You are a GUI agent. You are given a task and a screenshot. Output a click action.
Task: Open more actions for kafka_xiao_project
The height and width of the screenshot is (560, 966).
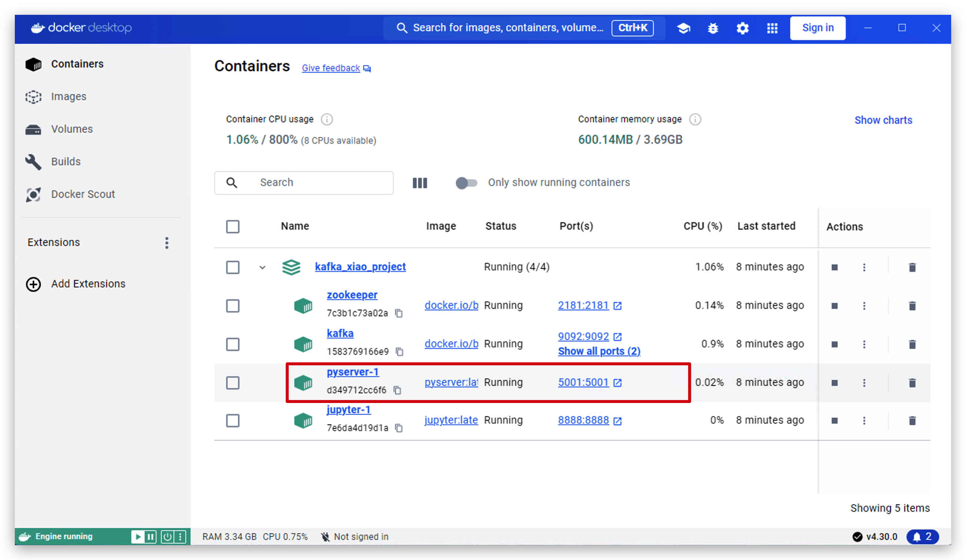point(864,267)
